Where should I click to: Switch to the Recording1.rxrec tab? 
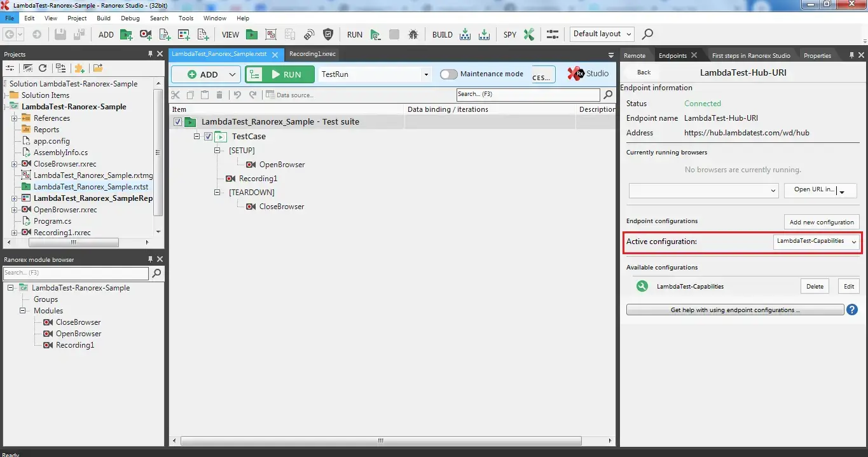(x=312, y=55)
